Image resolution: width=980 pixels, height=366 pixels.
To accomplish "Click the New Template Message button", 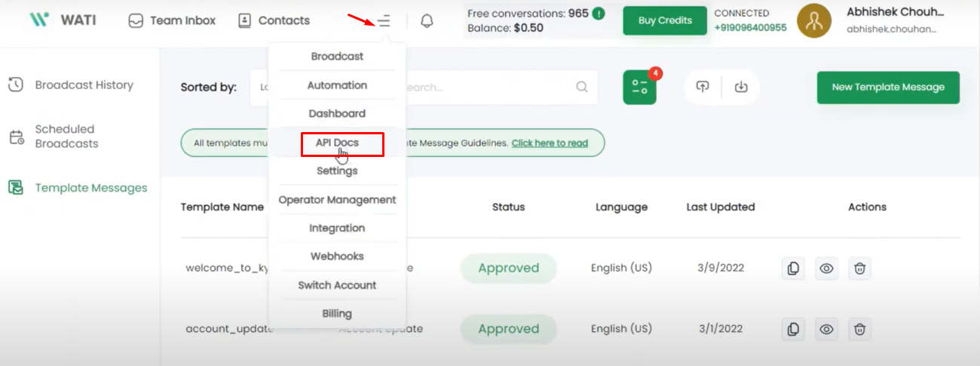I will [888, 88].
